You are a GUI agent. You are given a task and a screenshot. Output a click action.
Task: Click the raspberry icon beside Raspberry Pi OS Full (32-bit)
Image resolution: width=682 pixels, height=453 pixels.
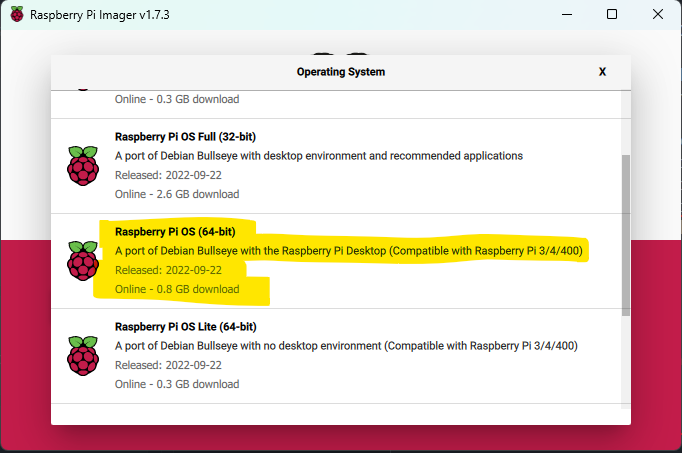(x=83, y=166)
